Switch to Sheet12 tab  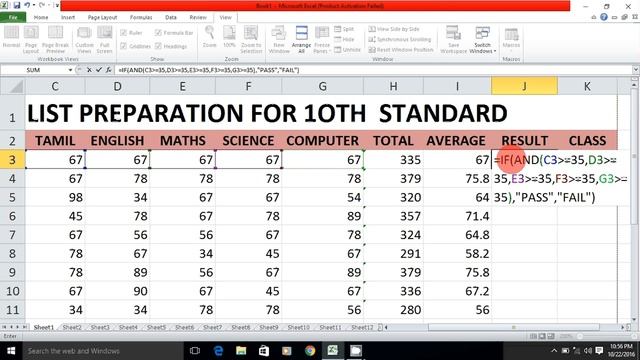pos(363,327)
